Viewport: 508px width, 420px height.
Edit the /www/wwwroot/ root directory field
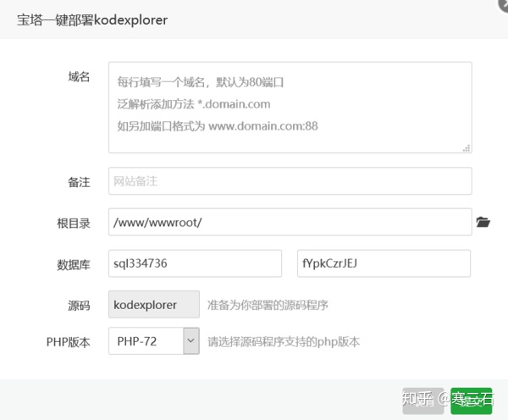pyautogui.click(x=290, y=222)
